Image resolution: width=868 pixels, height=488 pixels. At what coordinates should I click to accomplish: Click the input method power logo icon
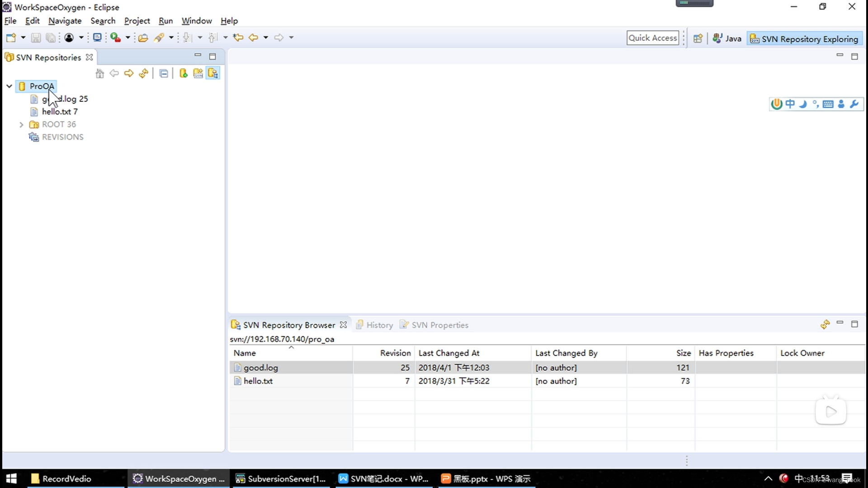pyautogui.click(x=777, y=104)
